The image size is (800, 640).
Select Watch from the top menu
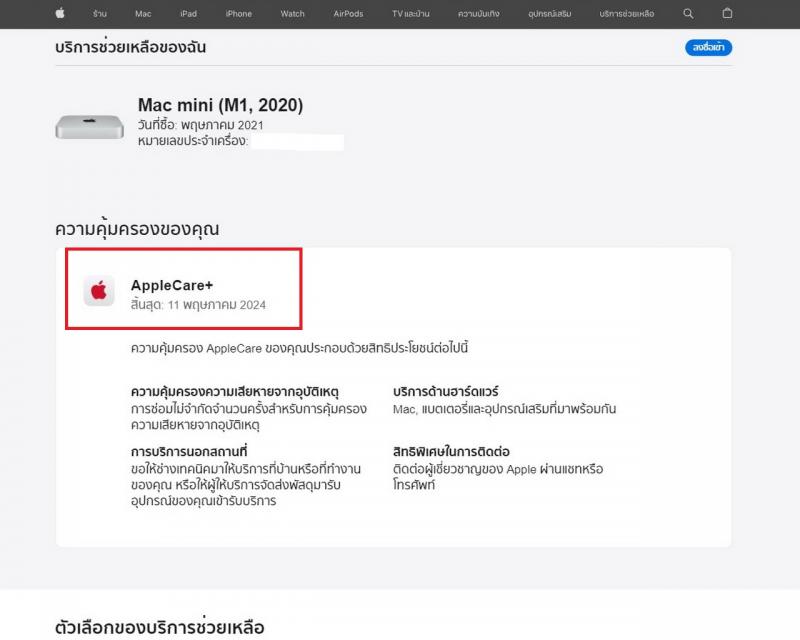tap(293, 14)
